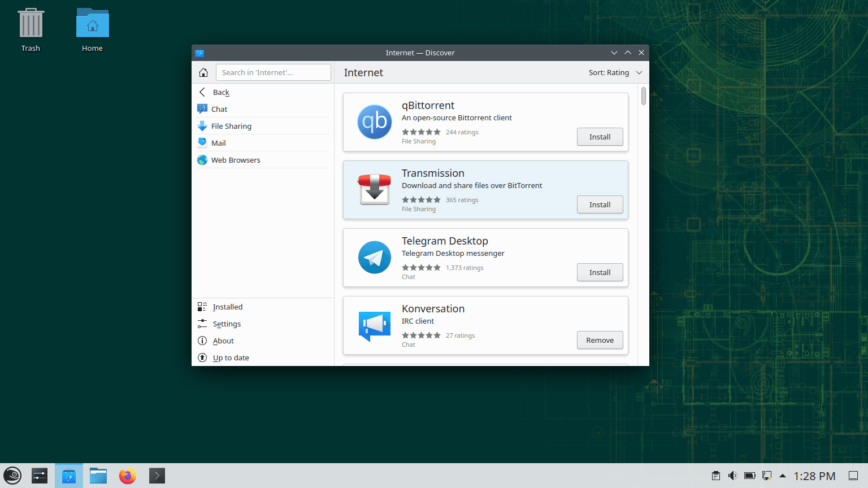Open the Trash desktop icon
The image size is (868, 488).
click(31, 30)
